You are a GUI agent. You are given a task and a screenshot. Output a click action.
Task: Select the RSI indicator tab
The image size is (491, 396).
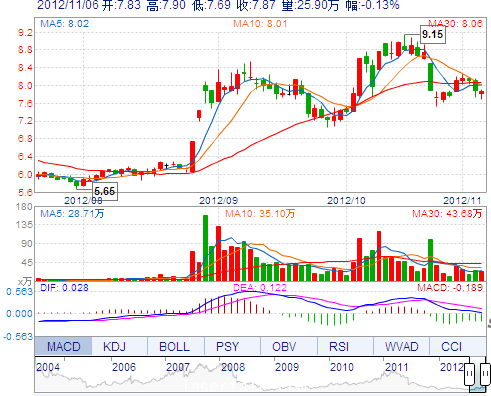pos(339,347)
